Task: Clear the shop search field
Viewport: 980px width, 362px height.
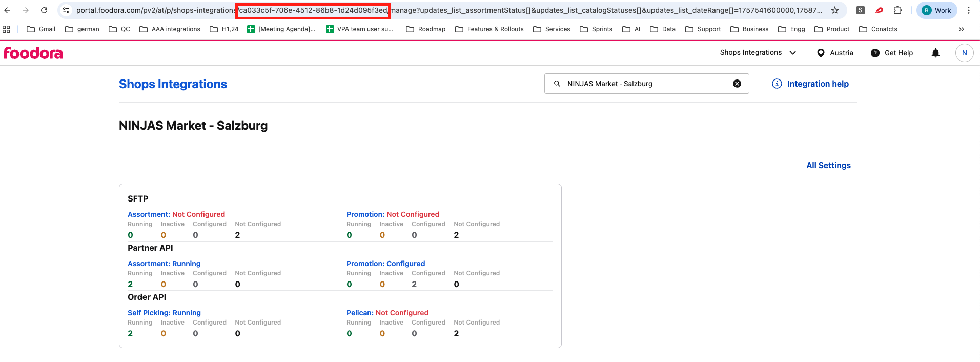Action: point(737,84)
